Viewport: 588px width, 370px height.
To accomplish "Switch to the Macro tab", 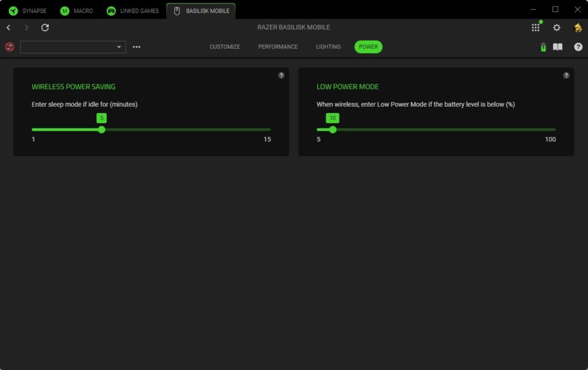I will 76,11.
